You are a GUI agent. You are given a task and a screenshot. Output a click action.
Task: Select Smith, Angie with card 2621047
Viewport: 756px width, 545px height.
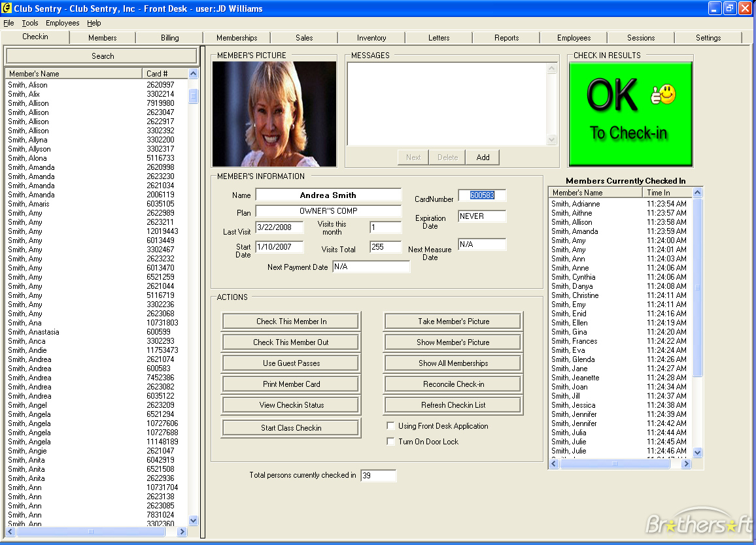(96, 451)
